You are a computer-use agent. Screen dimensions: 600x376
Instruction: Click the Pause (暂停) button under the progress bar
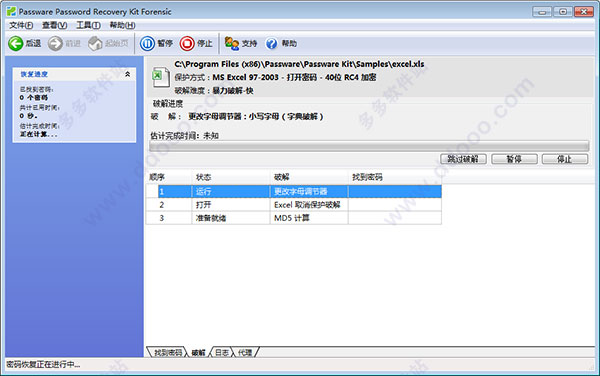coord(514,159)
